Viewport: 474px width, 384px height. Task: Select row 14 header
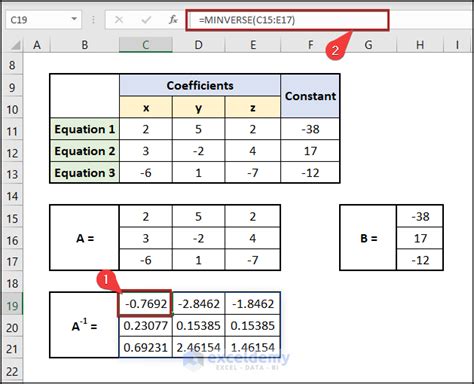point(12,196)
